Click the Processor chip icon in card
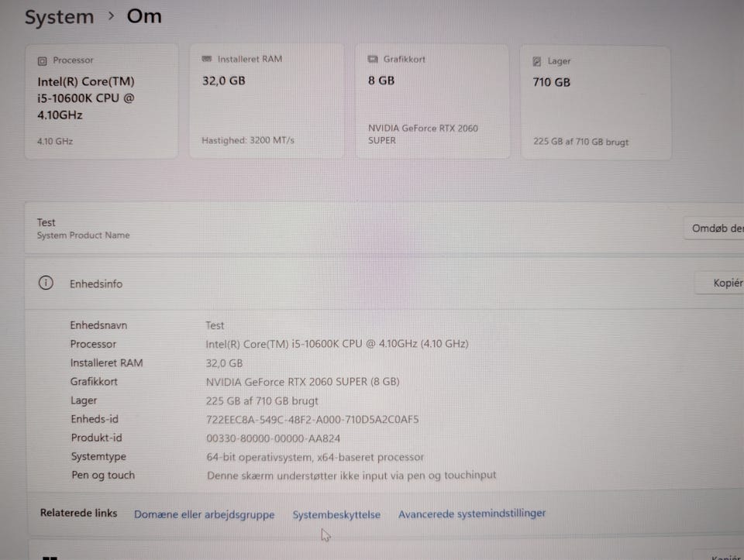The height and width of the screenshot is (560, 744). 42,60
